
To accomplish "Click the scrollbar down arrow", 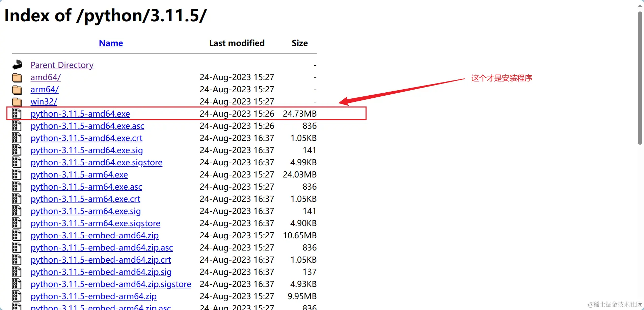I will point(640,305).
